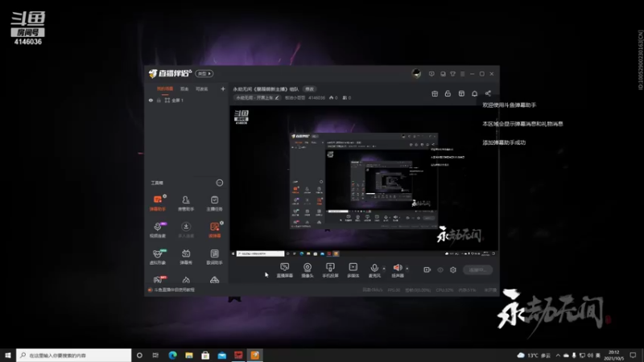Toggle the preview eye icon in the bottom bar
Image resolution: width=644 pixels, height=362 pixels.
440,269
